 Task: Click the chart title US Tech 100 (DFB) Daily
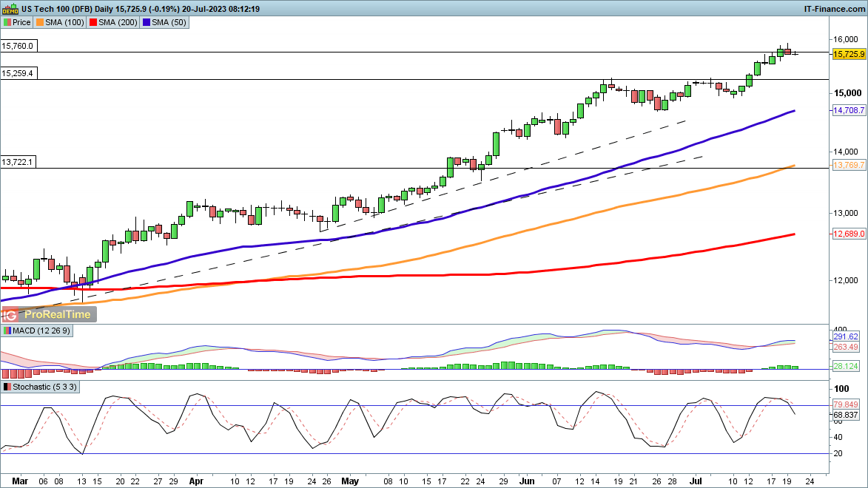click(x=67, y=9)
